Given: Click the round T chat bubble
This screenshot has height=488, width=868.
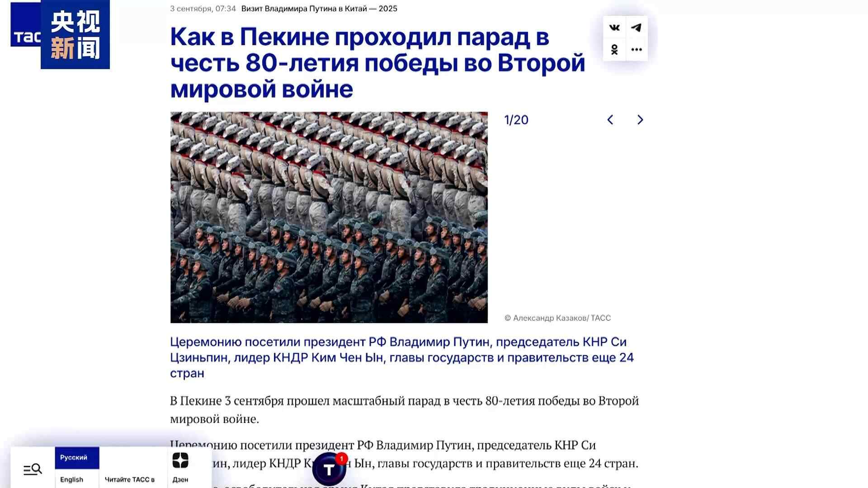Looking at the screenshot, I should click(x=329, y=469).
